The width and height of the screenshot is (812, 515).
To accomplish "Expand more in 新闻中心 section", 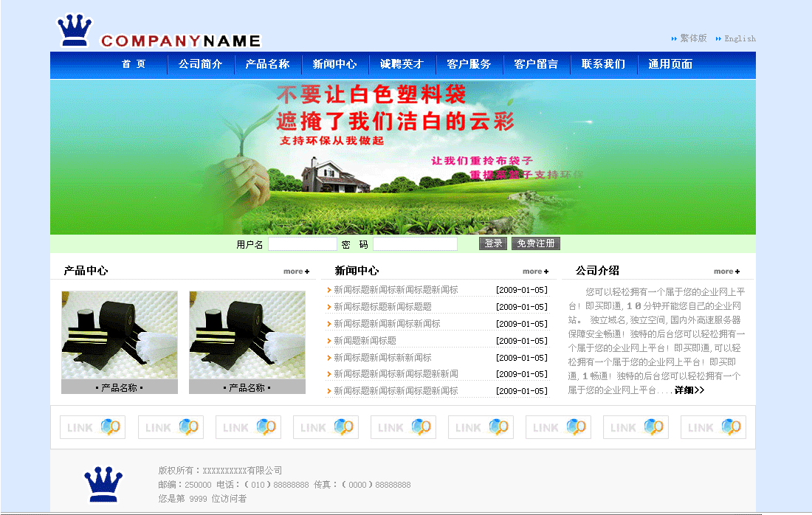I will pyautogui.click(x=535, y=272).
